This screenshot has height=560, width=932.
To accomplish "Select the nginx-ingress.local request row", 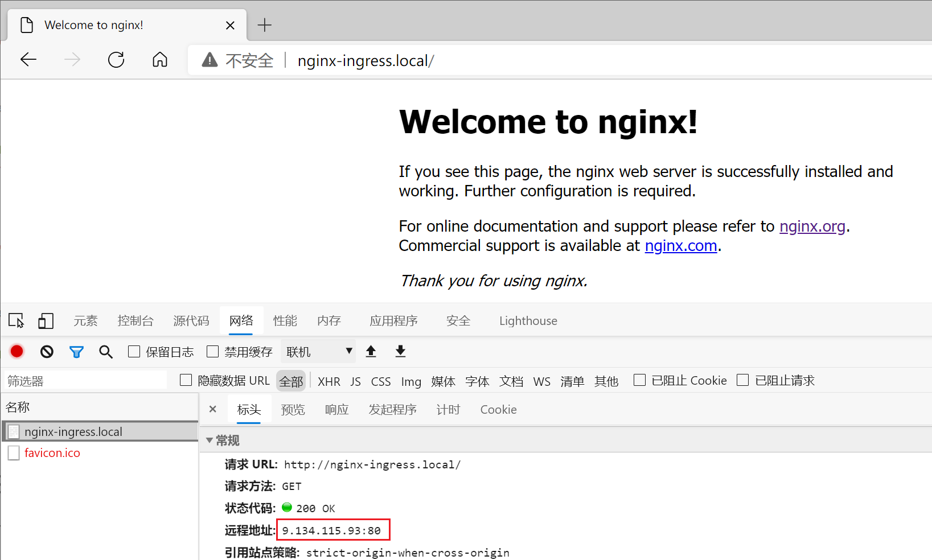I will click(100, 431).
